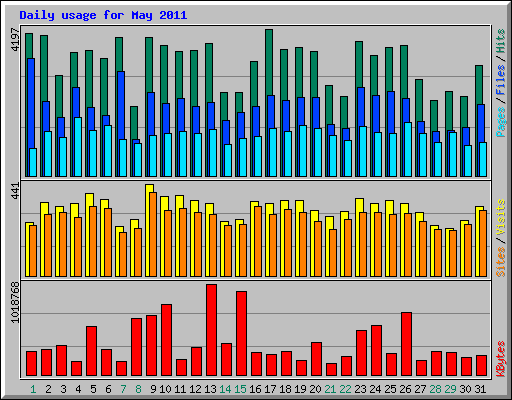
Task: Click the "Hits" legend label
Action: 501,41
